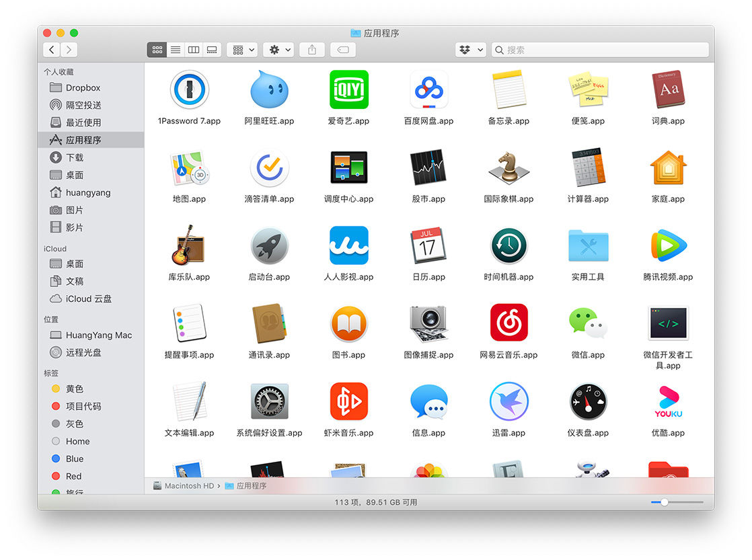Go forward with the right arrow

click(69, 50)
